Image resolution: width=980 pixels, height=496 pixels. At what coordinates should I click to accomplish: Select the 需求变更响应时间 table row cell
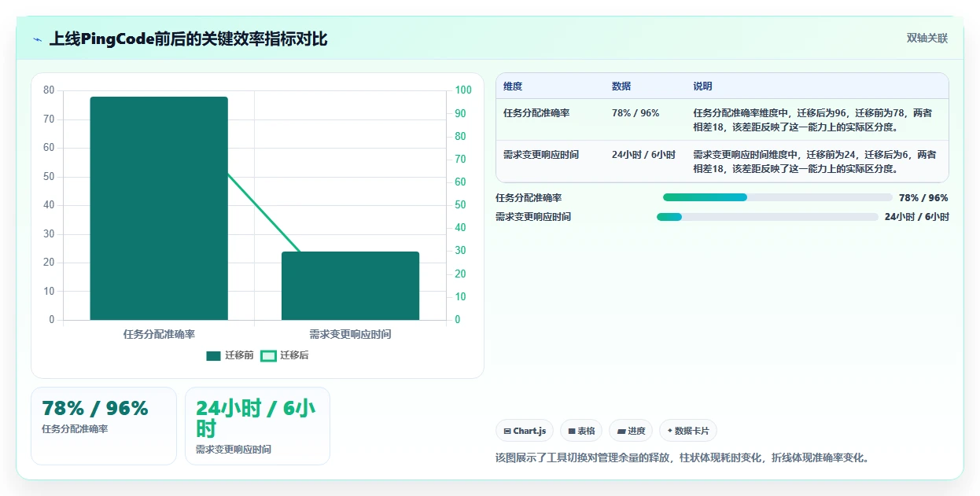(541, 155)
